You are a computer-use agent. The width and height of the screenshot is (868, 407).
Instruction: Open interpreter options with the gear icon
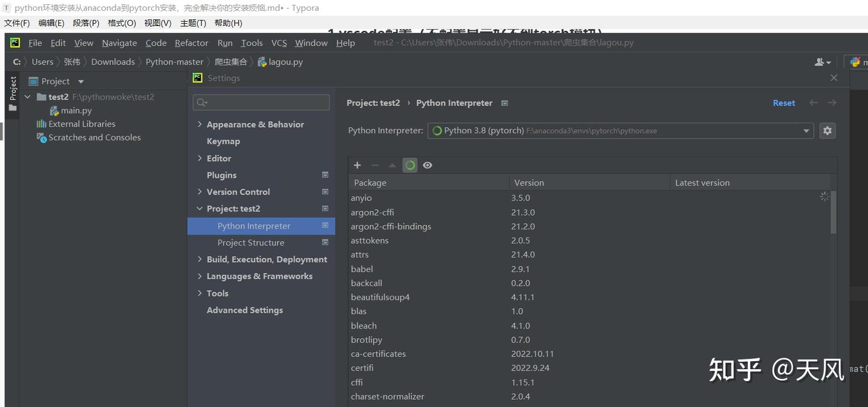tap(827, 130)
